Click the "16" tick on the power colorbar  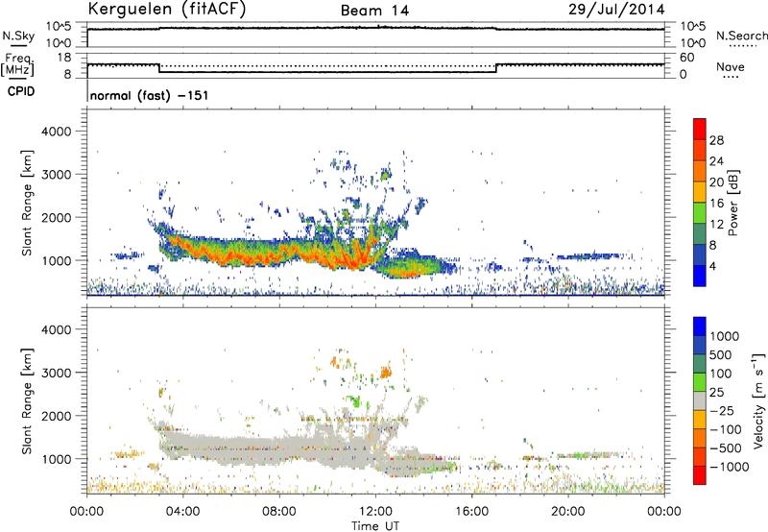point(716,204)
